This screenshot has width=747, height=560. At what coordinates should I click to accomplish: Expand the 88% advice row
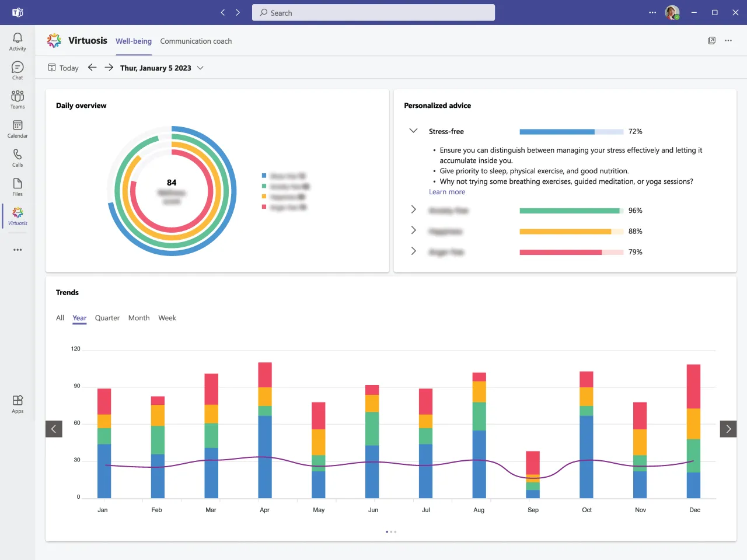pyautogui.click(x=413, y=230)
